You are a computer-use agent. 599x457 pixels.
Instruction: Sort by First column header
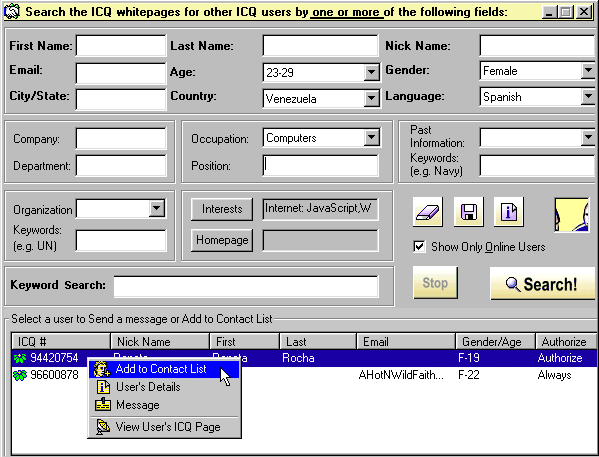tap(244, 341)
